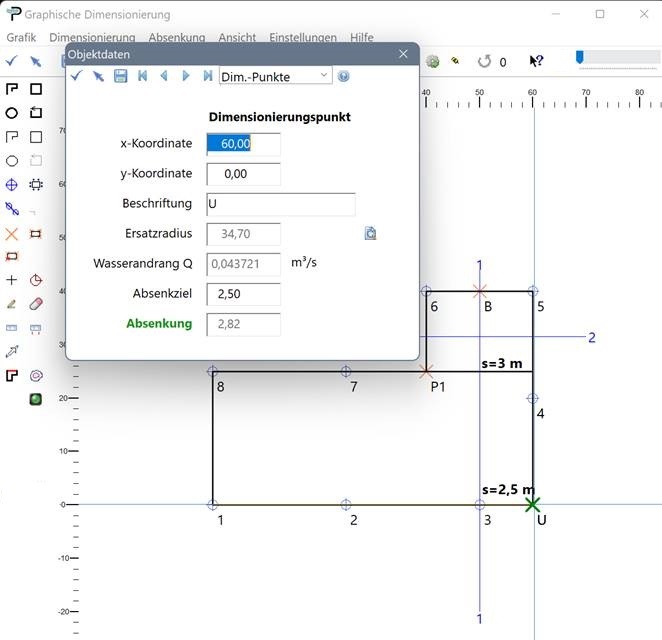
Task: Jump to the first record in Objektdaten
Action: tap(142, 76)
